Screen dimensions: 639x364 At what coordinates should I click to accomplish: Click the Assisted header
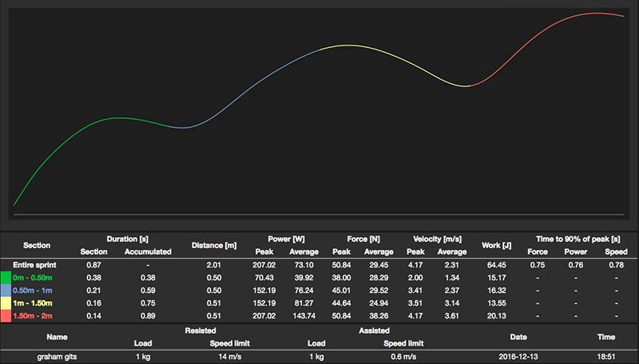[374, 330]
